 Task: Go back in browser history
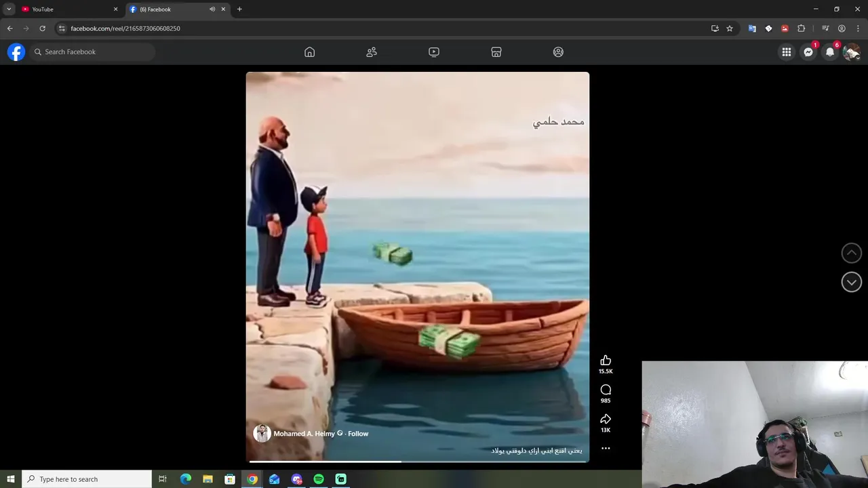click(x=9, y=28)
